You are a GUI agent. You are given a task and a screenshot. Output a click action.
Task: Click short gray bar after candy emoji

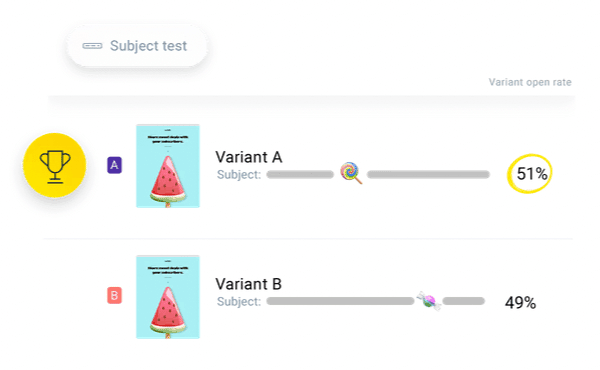(x=464, y=301)
